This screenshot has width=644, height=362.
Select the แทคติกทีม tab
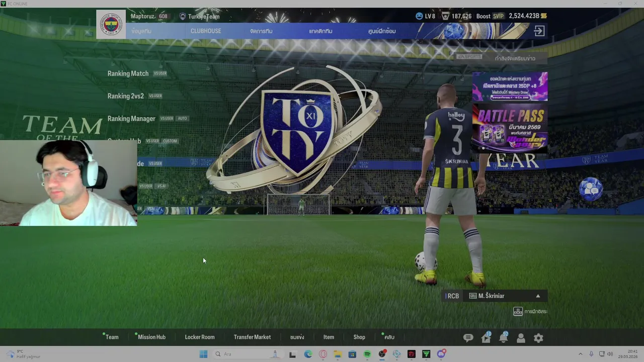pos(320,31)
